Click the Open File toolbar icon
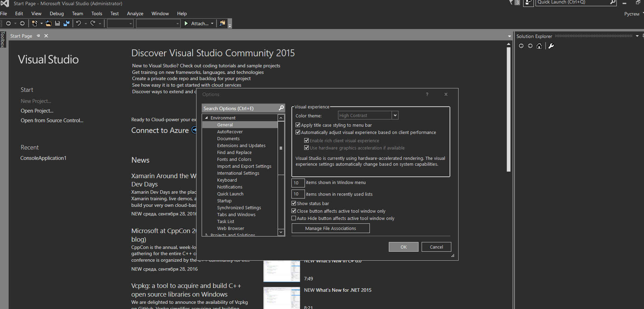Viewport: 644px width, 309px height. [49, 23]
